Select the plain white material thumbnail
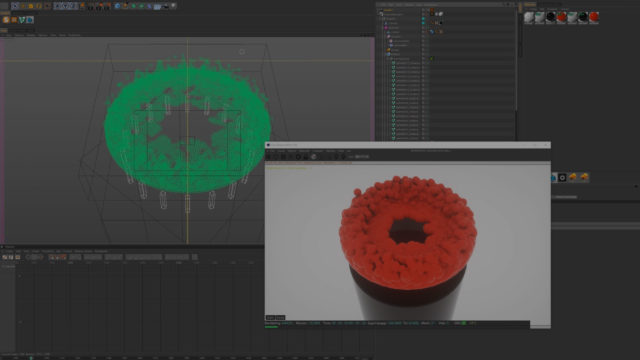The height and width of the screenshot is (360, 640). tap(529, 17)
